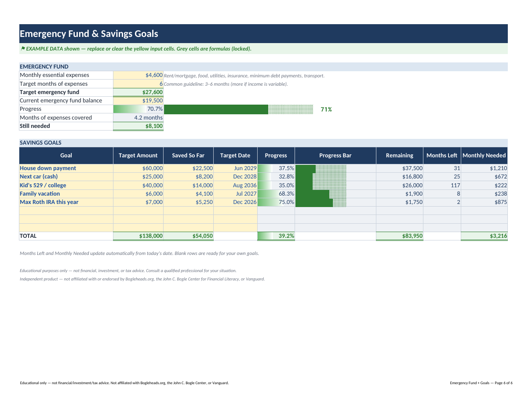Select the Target Amount column header

(138, 155)
